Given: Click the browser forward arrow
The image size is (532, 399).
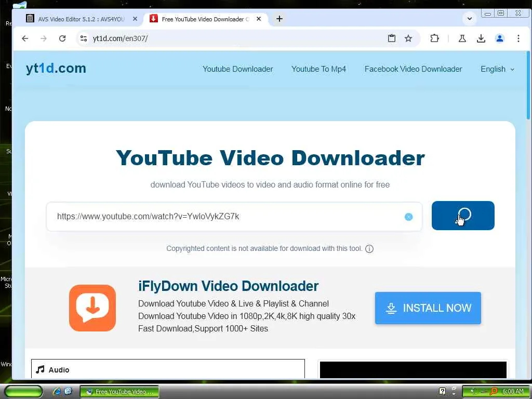Looking at the screenshot, I should point(44,38).
